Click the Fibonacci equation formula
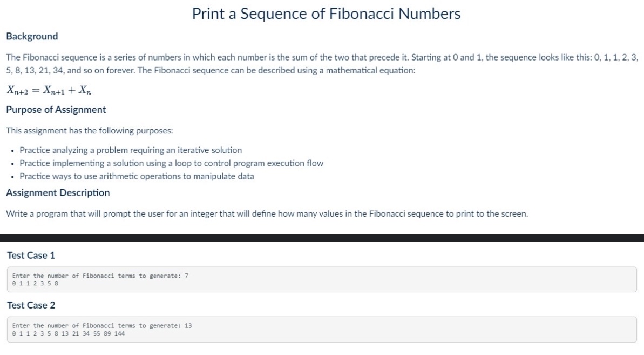The width and height of the screenshot is (644, 355). coord(49,90)
